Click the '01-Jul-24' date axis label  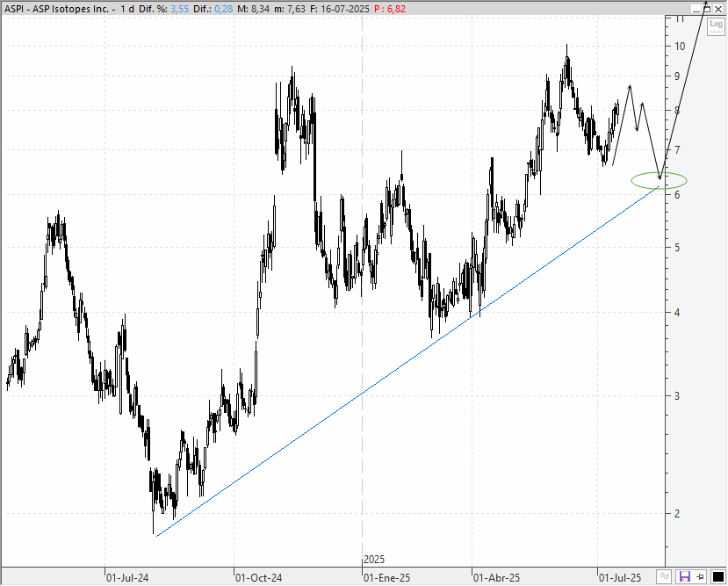[x=127, y=578]
